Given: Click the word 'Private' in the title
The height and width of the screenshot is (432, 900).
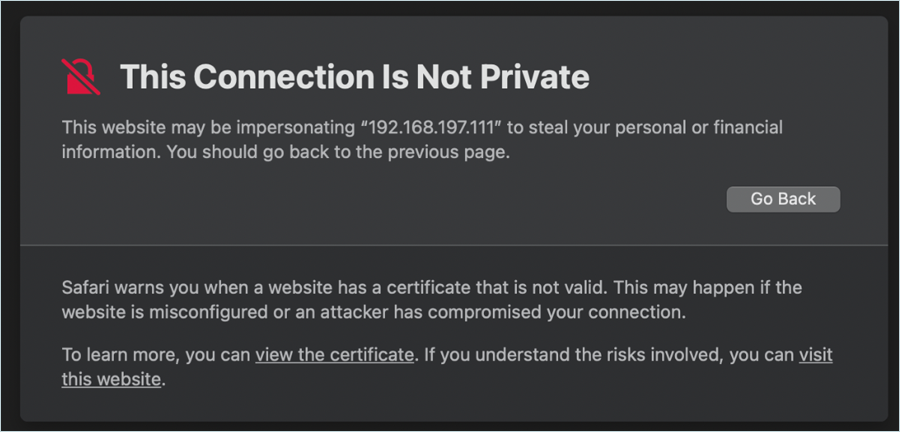Looking at the screenshot, I should (x=534, y=77).
